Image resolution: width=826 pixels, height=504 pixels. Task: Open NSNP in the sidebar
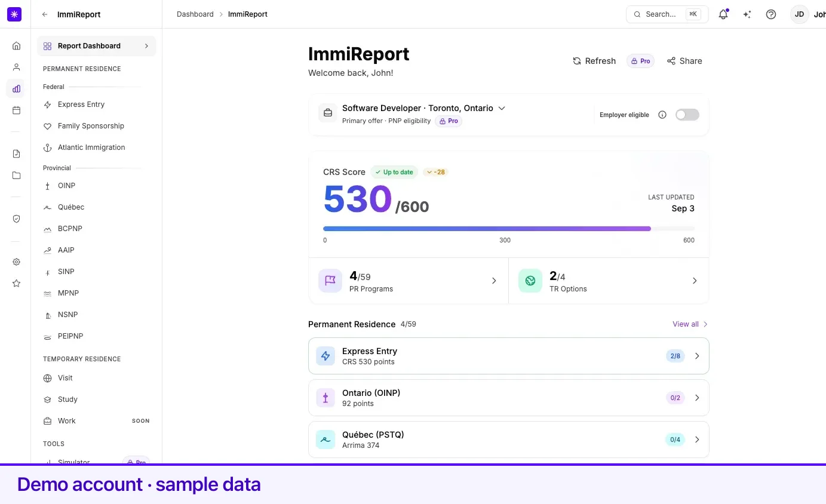coord(96,315)
